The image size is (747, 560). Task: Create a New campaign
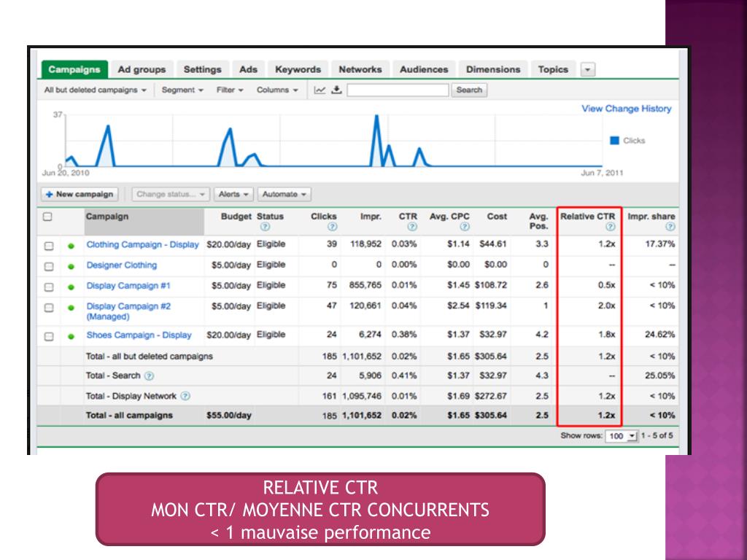[x=80, y=194]
